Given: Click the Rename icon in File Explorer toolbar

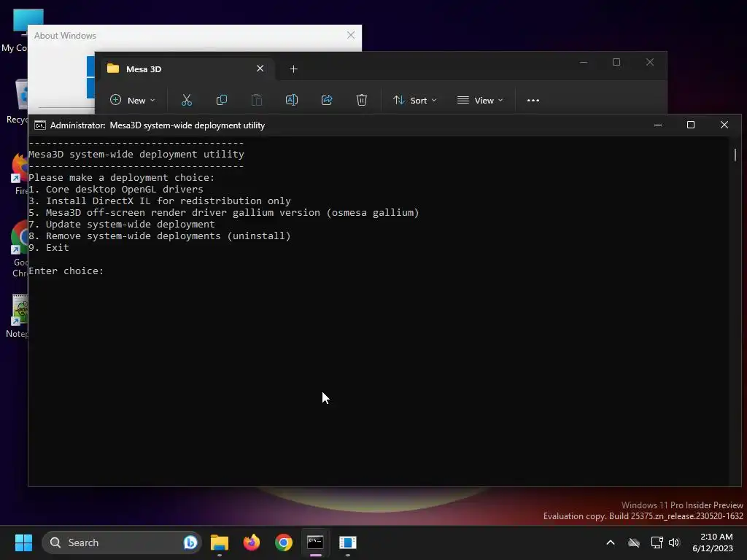Looking at the screenshot, I should click(292, 100).
